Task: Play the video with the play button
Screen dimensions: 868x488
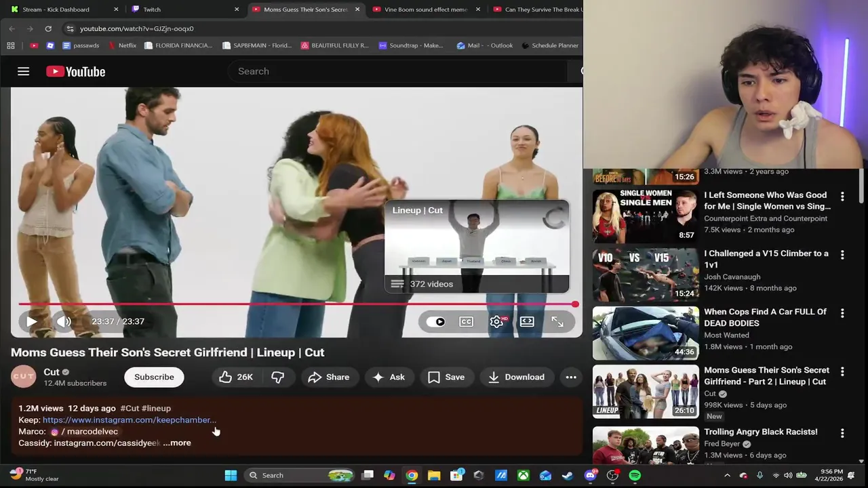Action: (x=31, y=321)
